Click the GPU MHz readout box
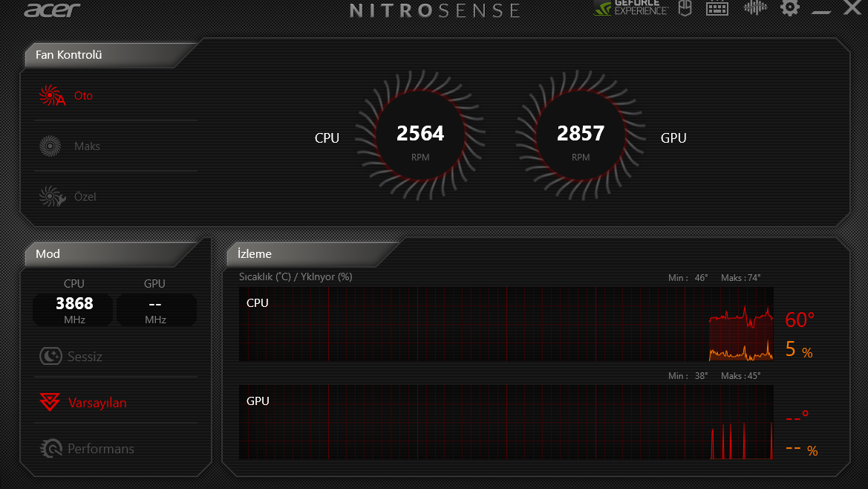 pos(156,310)
